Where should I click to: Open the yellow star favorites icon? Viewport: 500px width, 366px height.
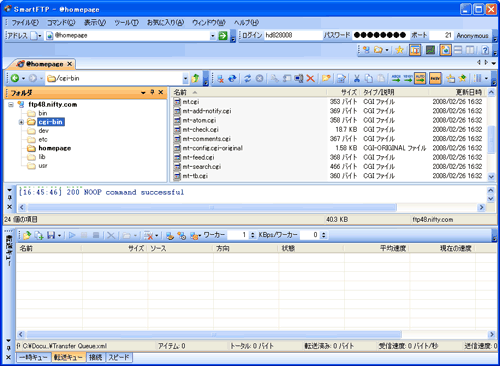click(x=399, y=50)
